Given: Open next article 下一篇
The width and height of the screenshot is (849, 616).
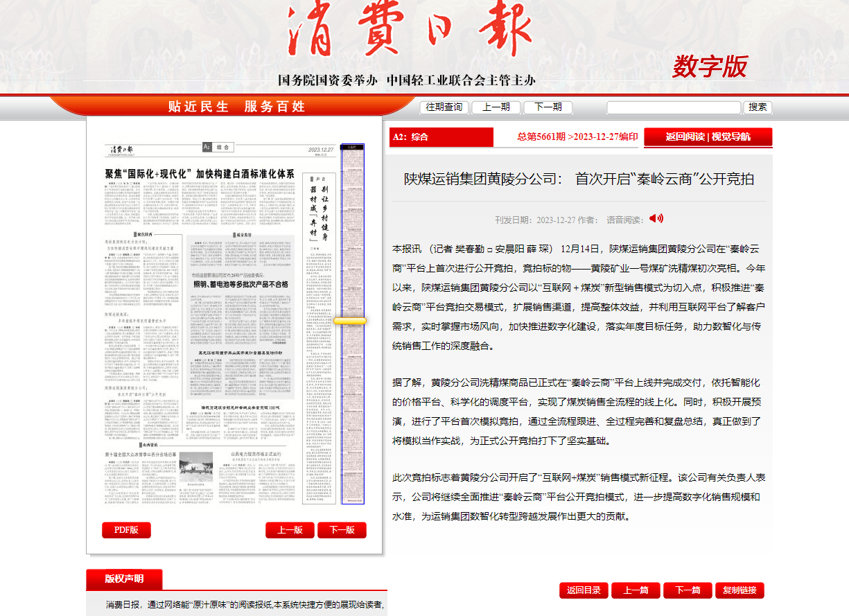Looking at the screenshot, I should pos(688,590).
